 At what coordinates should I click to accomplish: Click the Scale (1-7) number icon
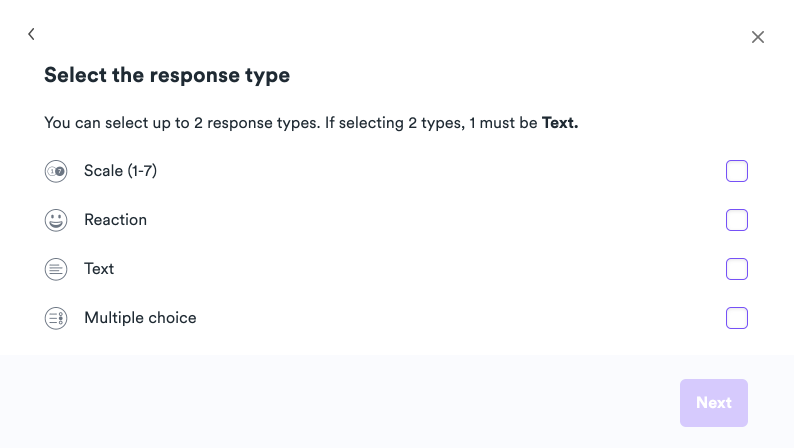[56, 172]
